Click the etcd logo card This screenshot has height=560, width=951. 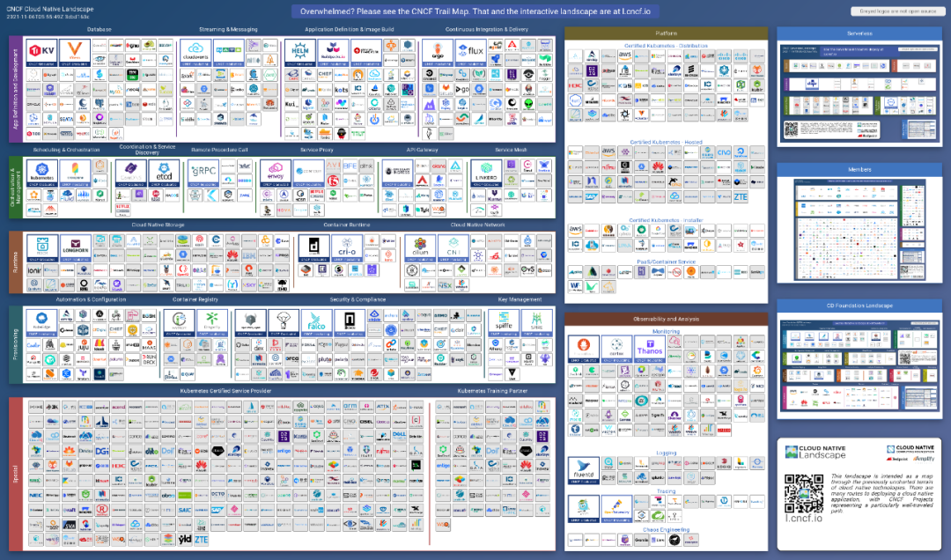pos(165,173)
